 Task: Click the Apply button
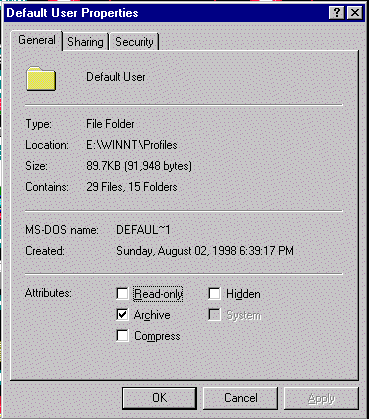321,398
